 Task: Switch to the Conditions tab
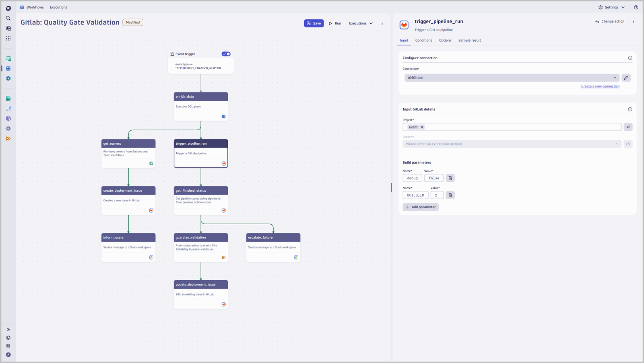[424, 41]
